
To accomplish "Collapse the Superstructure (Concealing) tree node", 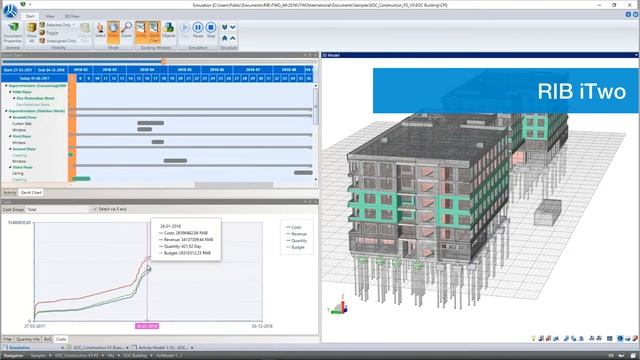I will click(x=6, y=86).
